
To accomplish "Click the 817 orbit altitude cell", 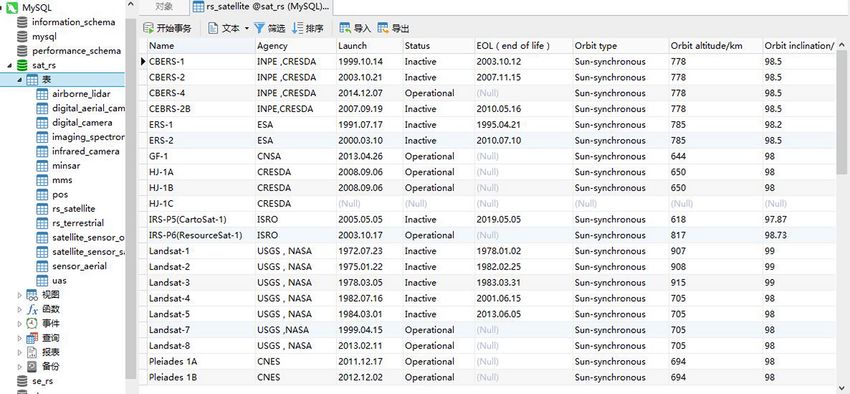I will click(x=716, y=235).
